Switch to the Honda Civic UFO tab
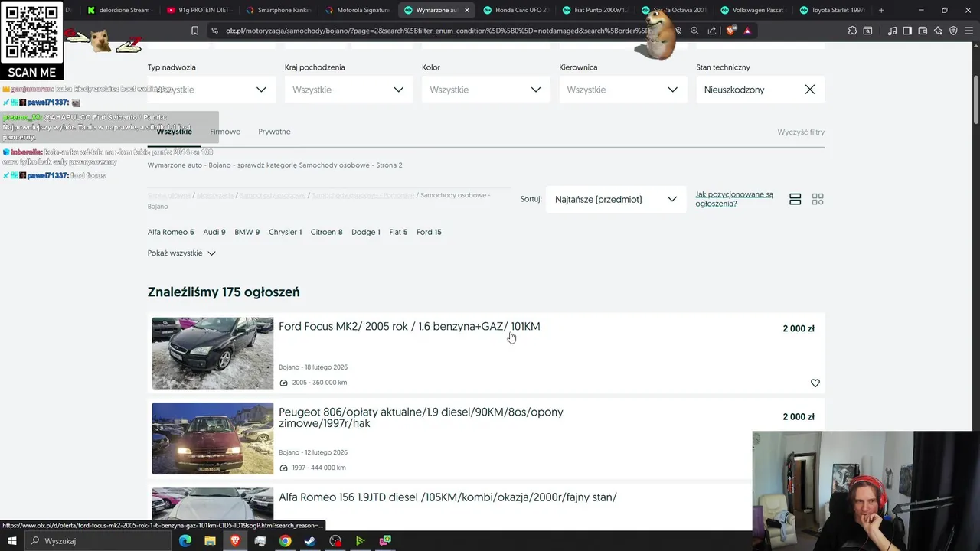980x551 pixels. [514, 10]
